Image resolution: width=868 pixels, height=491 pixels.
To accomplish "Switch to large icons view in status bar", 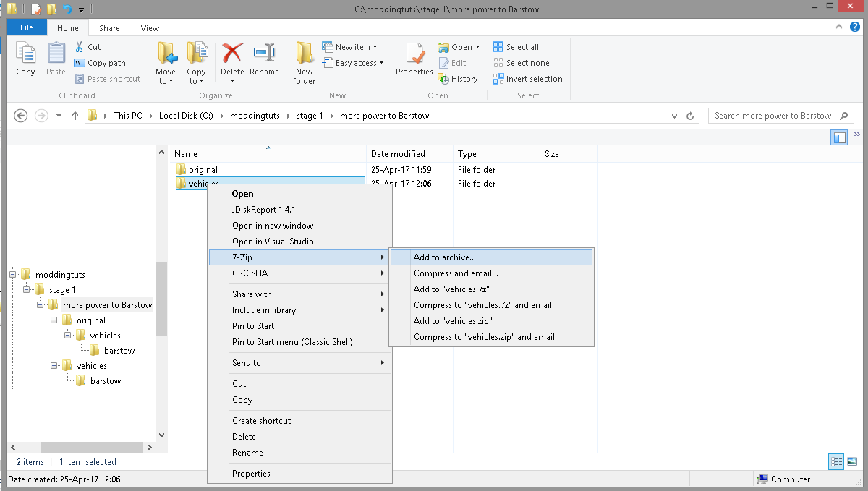I will (852, 461).
